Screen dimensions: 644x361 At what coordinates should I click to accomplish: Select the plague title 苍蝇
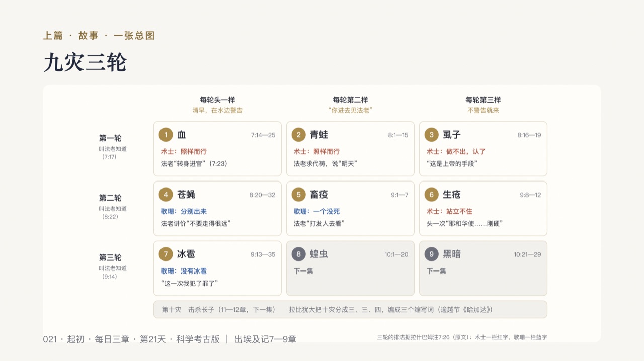point(186,195)
